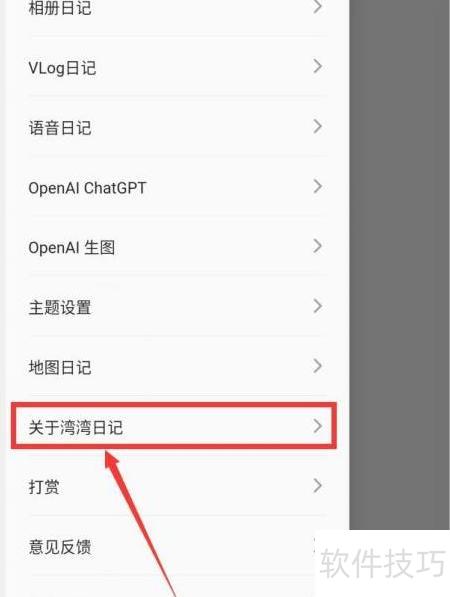Image resolution: width=450 pixels, height=597 pixels.
Task: Click chevron arrow beside VLog日记
Action: pyautogui.click(x=318, y=66)
